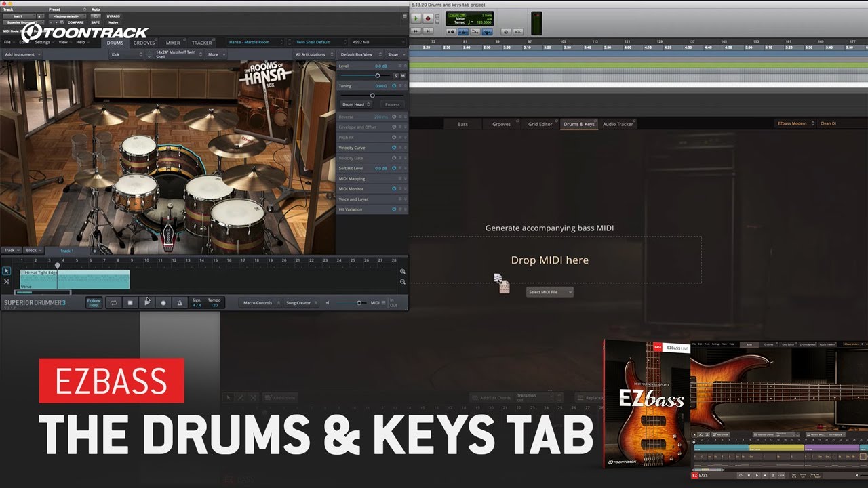Select the scissors cut tool in Superior Drummer timeline
868x488 pixels.
click(x=6, y=281)
